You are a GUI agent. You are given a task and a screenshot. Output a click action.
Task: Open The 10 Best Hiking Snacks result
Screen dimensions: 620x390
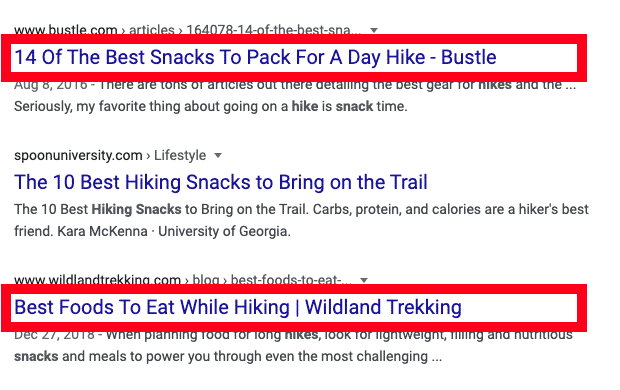click(221, 182)
